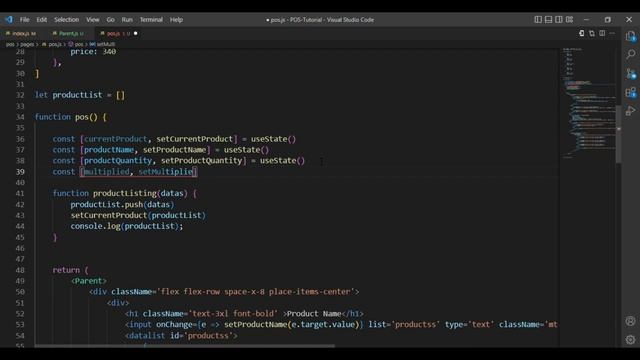
Task: Click the 'pos.js' file breadcrumb
Action: (52, 44)
